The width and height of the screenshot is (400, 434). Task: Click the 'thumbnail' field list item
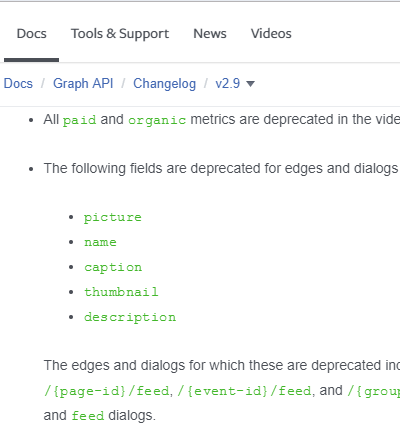click(121, 292)
